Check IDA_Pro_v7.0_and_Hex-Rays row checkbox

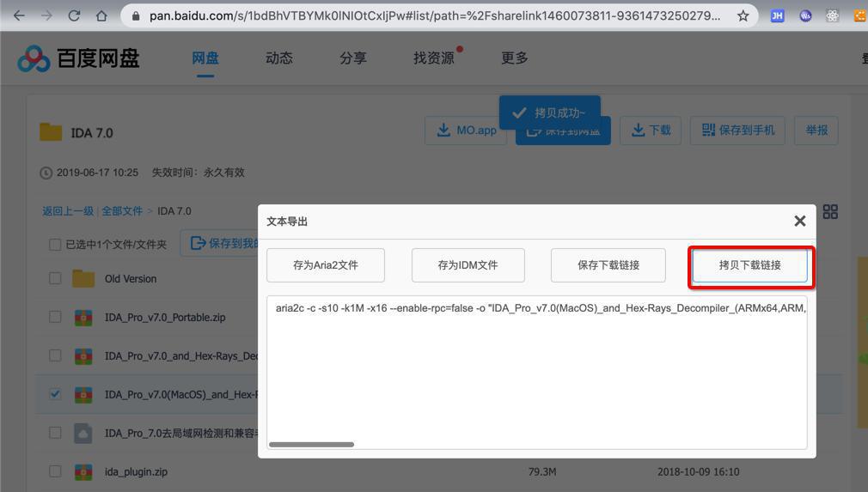[55, 355]
